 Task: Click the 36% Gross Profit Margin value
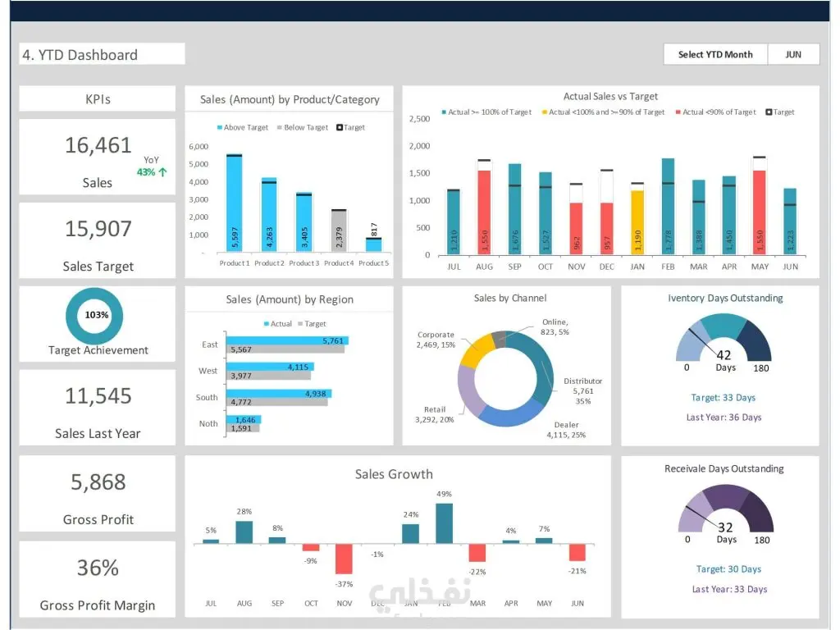coord(98,568)
